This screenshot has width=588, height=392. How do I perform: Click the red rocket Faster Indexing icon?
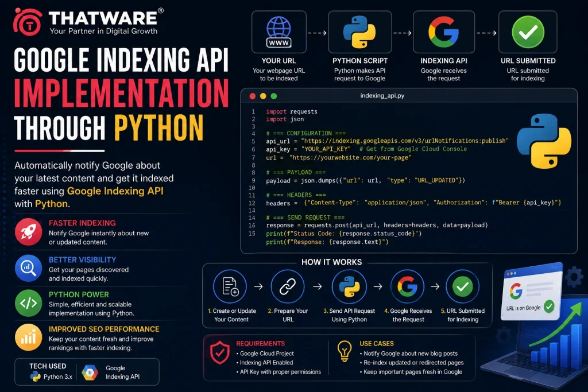29,232
